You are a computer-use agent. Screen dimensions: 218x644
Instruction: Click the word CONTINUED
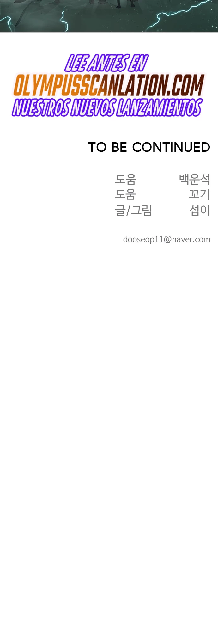[171, 147]
